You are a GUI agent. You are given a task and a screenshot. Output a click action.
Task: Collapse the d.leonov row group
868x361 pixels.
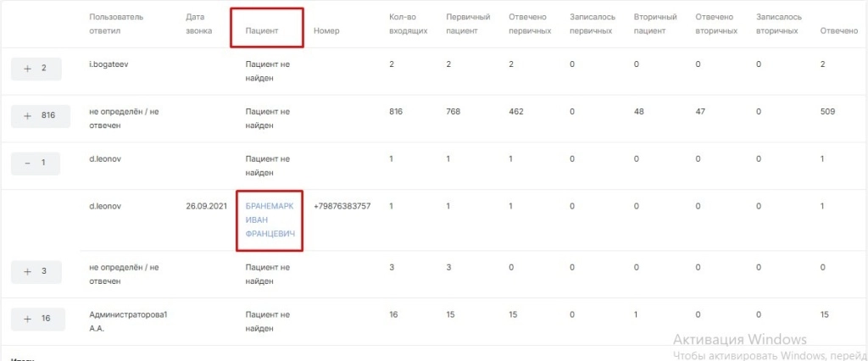tap(36, 163)
